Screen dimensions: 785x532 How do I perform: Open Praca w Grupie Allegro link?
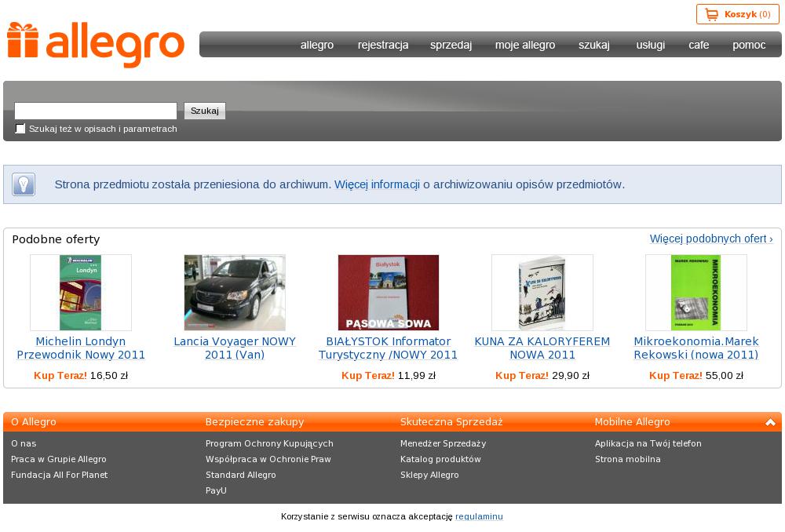tap(59, 459)
